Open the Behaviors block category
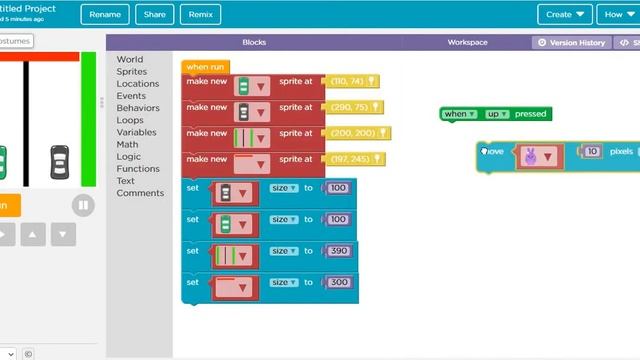Image resolution: width=640 pixels, height=360 pixels. click(x=138, y=108)
